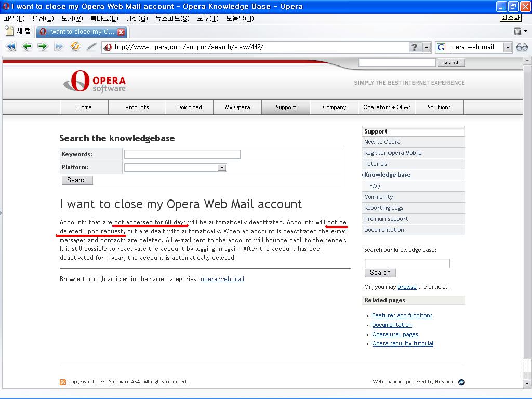Image resolution: width=532 pixels, height=399 pixels.
Task: Open Premium support sidebar link
Action: click(413, 219)
